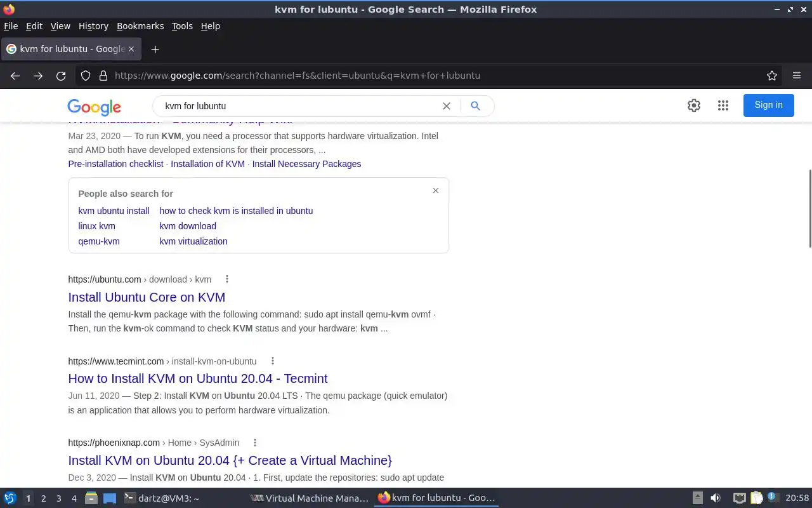812x508 pixels.
Task: Go forward one page
Action: point(38,76)
